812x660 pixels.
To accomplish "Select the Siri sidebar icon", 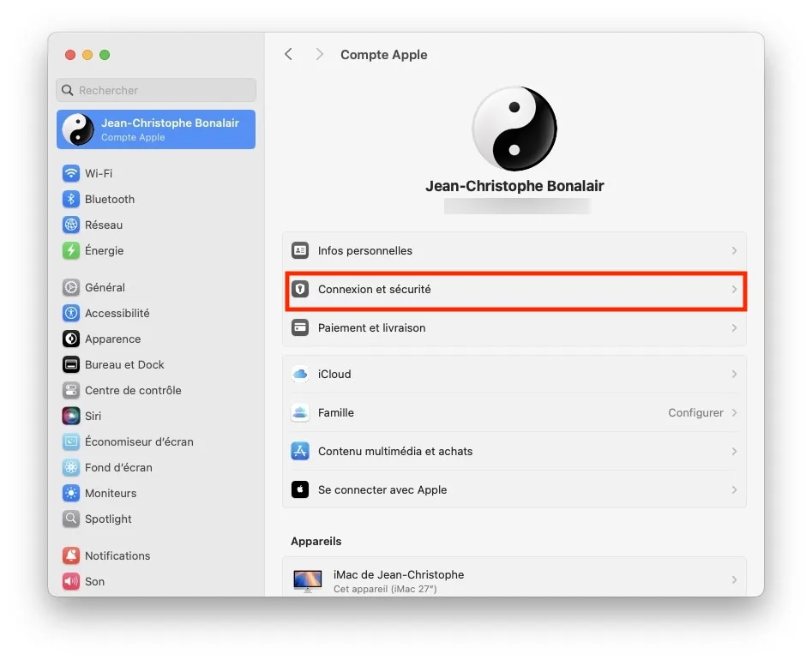I will [88, 416].
